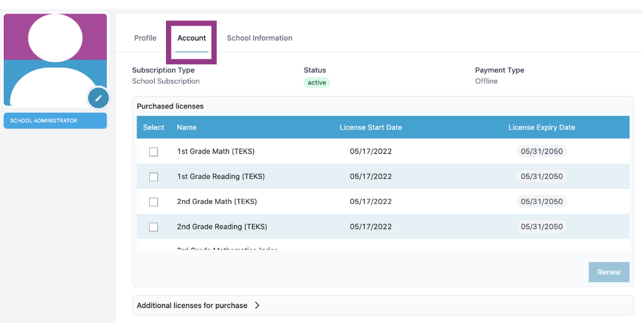644x323 pixels.
Task: Click 05/17/2022 start date for 2nd Grade Math
Action: pos(371,201)
